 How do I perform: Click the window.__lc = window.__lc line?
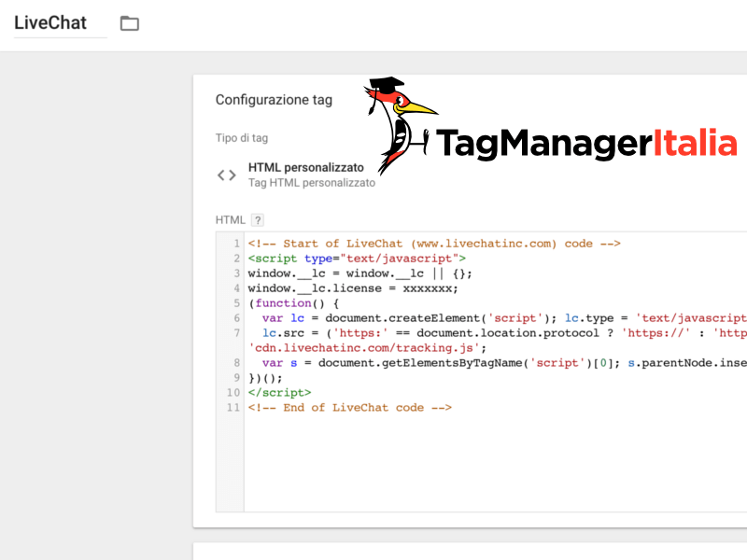(359, 273)
